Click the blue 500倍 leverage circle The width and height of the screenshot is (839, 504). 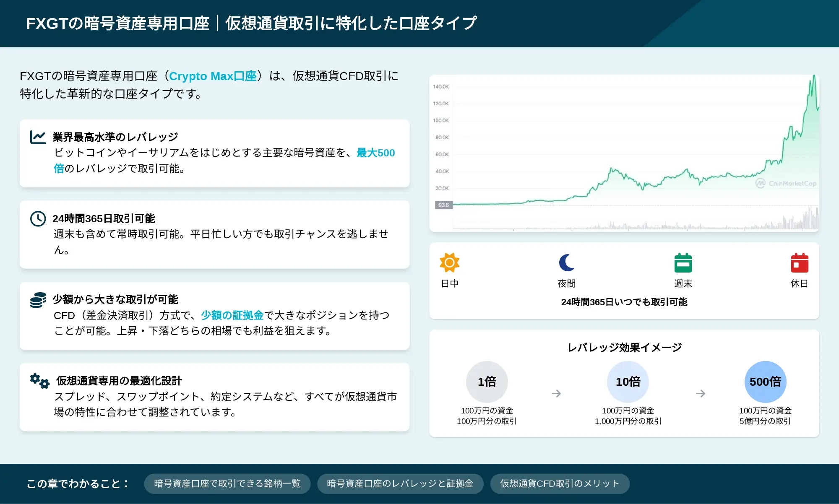pyautogui.click(x=765, y=382)
